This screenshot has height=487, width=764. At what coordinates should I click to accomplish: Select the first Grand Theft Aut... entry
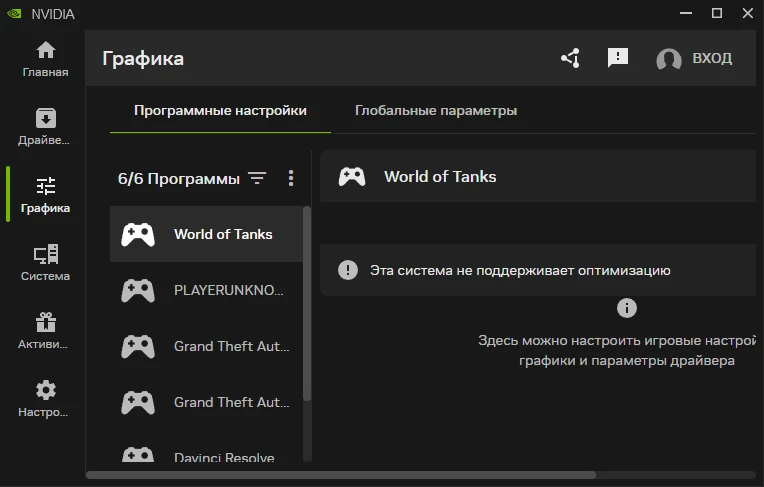click(x=207, y=347)
